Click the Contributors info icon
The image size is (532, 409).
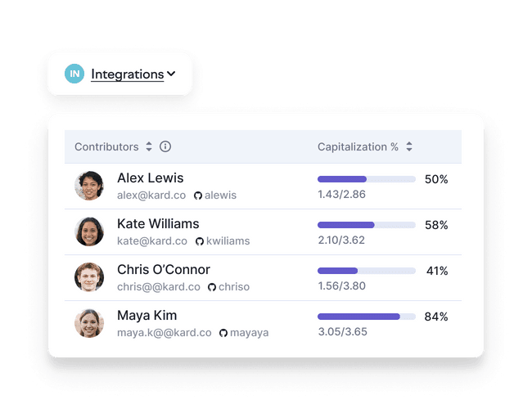click(x=165, y=147)
